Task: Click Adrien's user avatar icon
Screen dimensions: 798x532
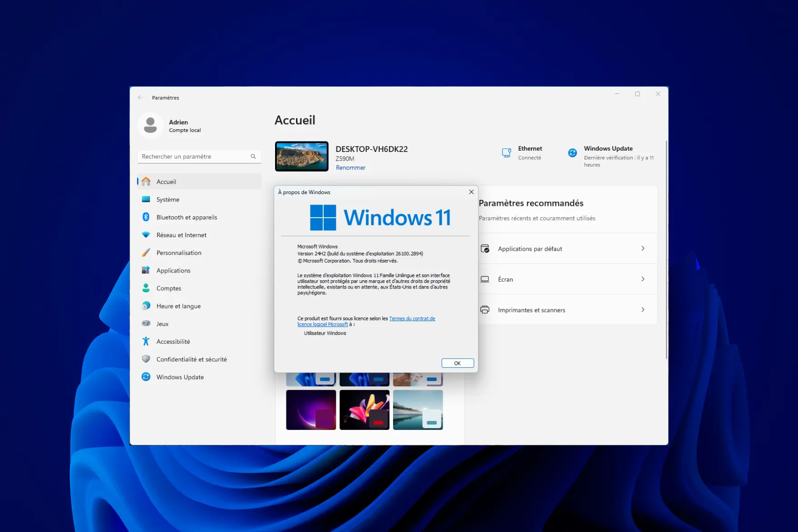Action: [x=150, y=125]
